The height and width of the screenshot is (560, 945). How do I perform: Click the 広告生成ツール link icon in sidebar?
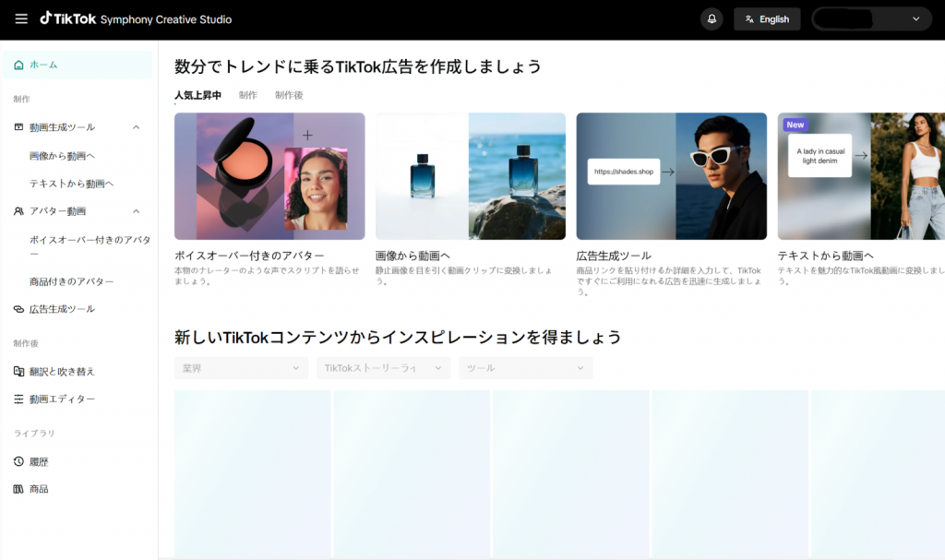[19, 309]
